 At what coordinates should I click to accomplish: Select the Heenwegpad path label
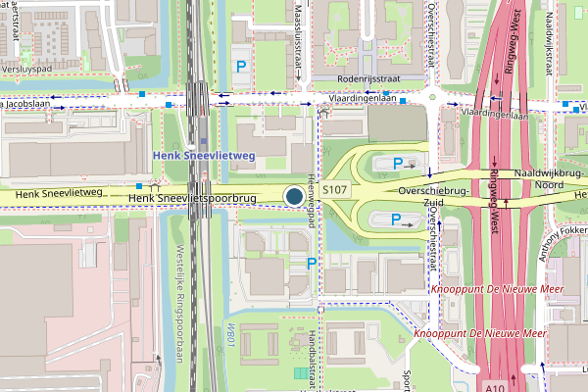[311, 201]
